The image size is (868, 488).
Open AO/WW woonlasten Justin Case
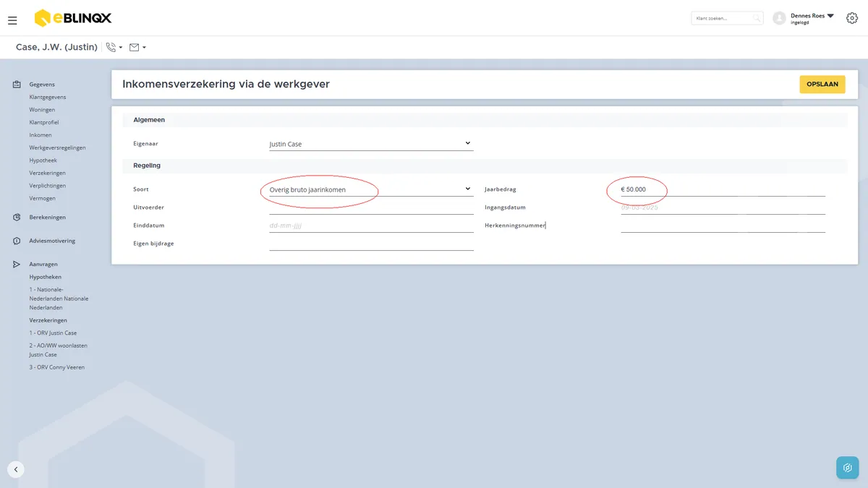58,350
